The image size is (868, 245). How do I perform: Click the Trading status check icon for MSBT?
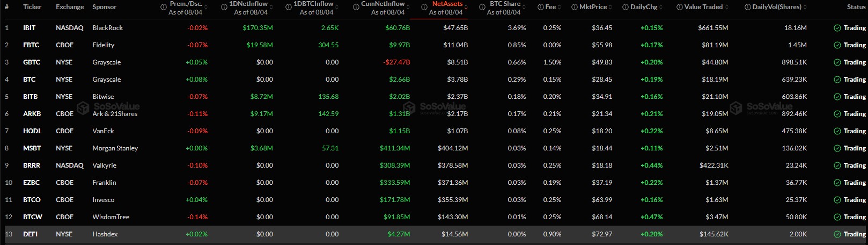click(837, 148)
